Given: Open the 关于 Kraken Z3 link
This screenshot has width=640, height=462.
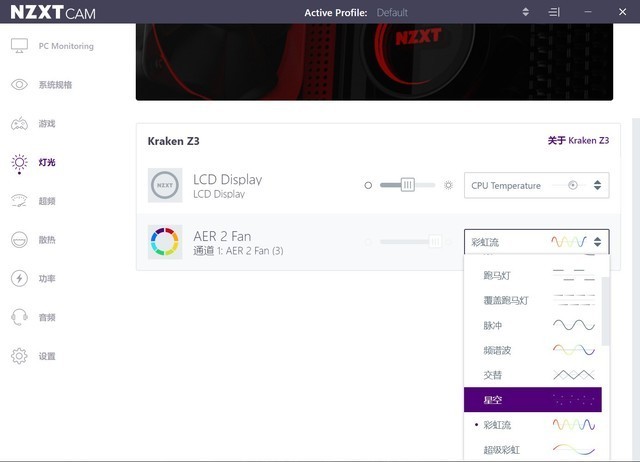Looking at the screenshot, I should [578, 140].
